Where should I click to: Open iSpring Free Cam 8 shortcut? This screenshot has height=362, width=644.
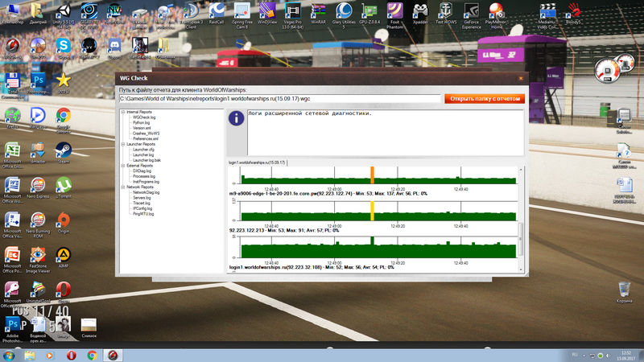[x=242, y=15]
